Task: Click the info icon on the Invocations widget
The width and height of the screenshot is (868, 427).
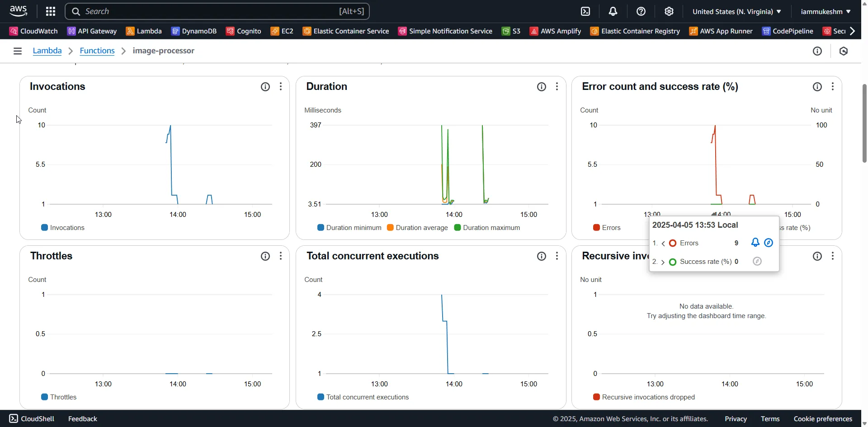Action: pos(265,87)
